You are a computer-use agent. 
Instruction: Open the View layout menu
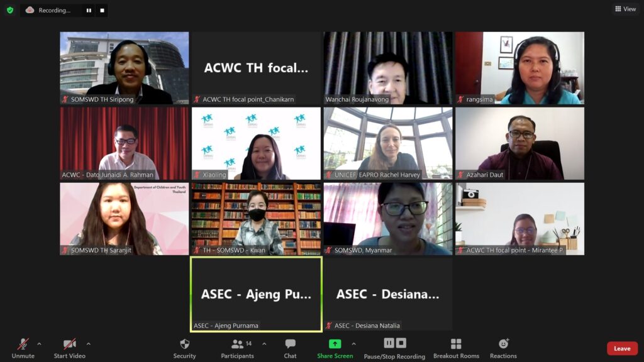click(x=625, y=9)
